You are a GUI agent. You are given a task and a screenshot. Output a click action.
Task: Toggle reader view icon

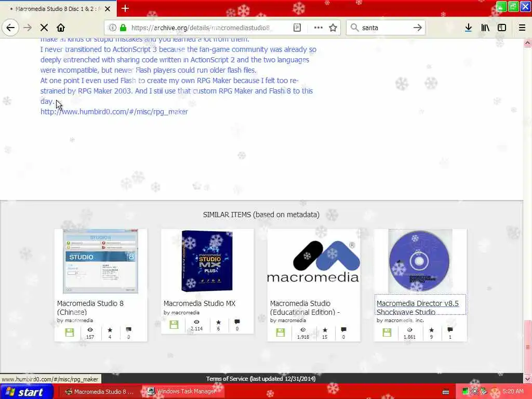point(297,28)
